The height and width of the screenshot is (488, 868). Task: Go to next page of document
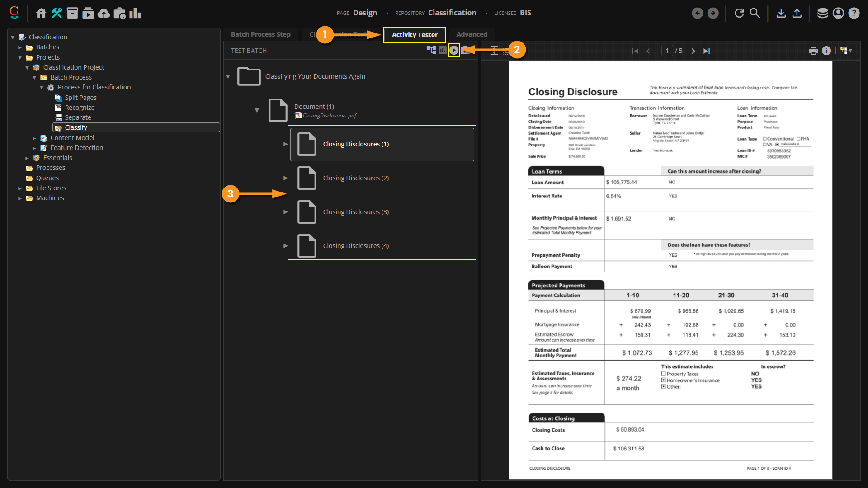click(x=693, y=51)
